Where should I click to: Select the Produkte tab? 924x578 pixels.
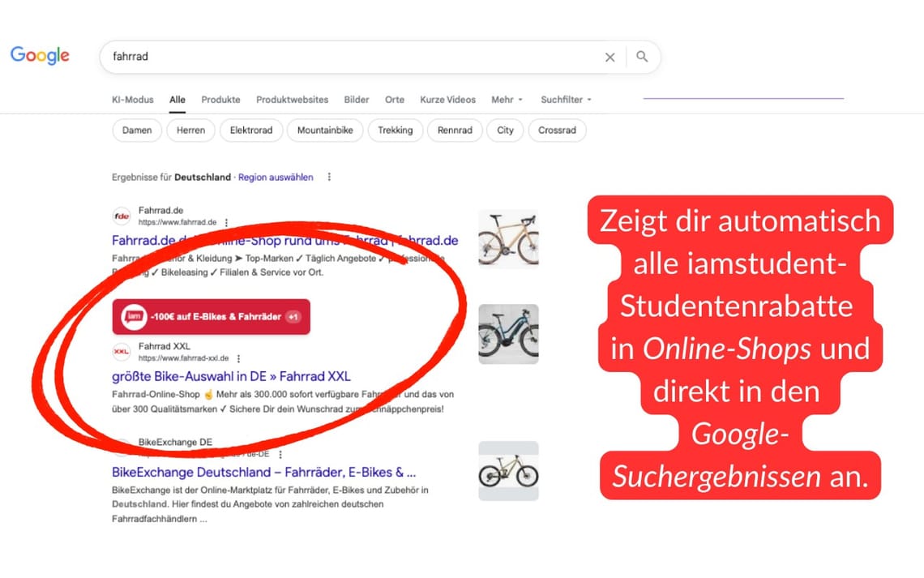[x=220, y=99]
